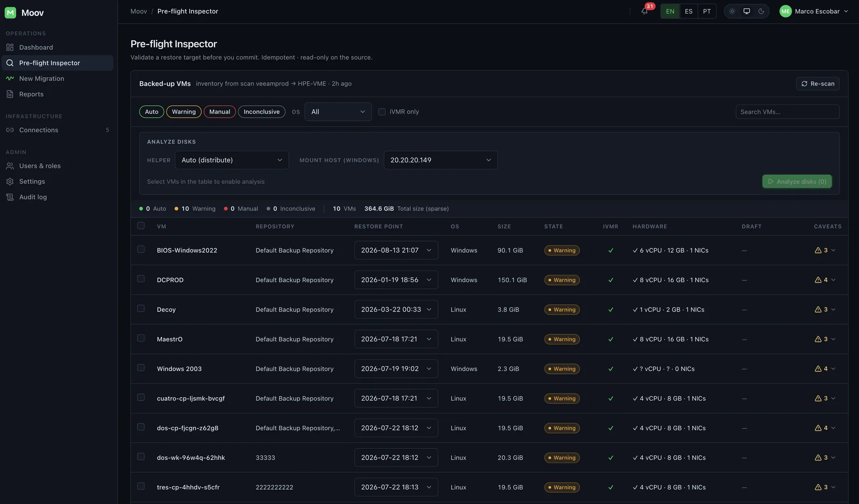Image resolution: width=859 pixels, height=504 pixels.
Task: Click the ME user avatar
Action: [x=785, y=11]
